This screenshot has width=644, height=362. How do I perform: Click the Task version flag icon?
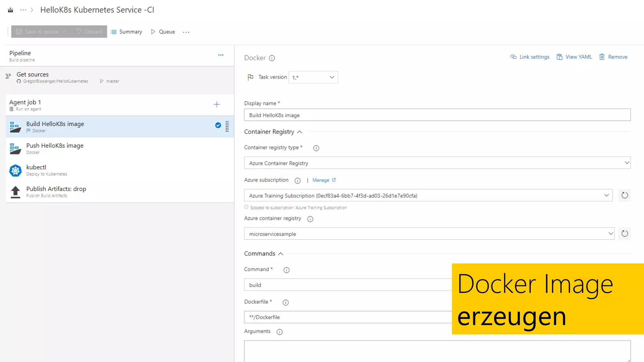click(250, 77)
